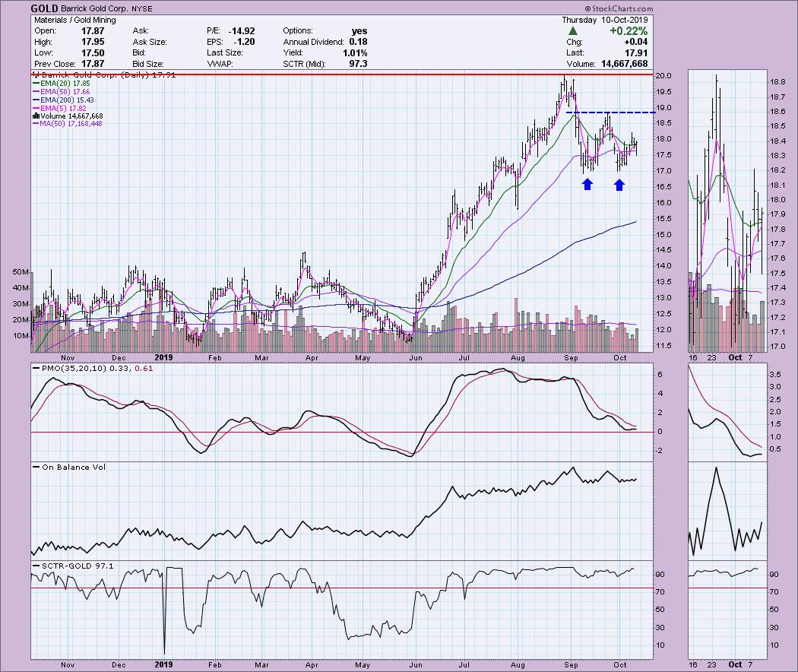Screen dimensions: 798x672
Task: Select the Chg value +0.04
Action: pos(635,42)
